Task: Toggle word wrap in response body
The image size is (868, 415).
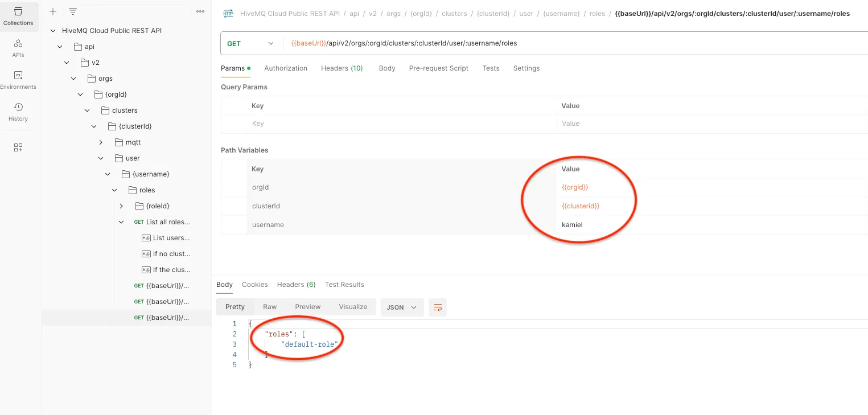Action: click(438, 307)
